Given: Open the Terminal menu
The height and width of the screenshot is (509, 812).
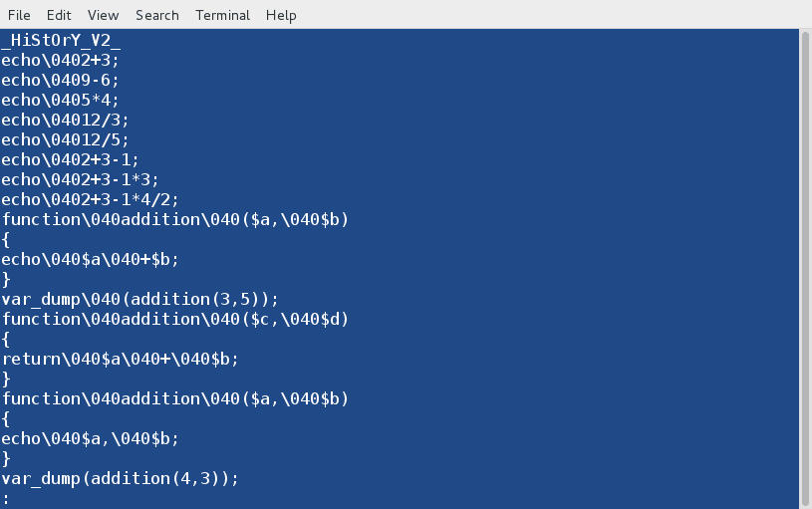Looking at the screenshot, I should (x=222, y=15).
